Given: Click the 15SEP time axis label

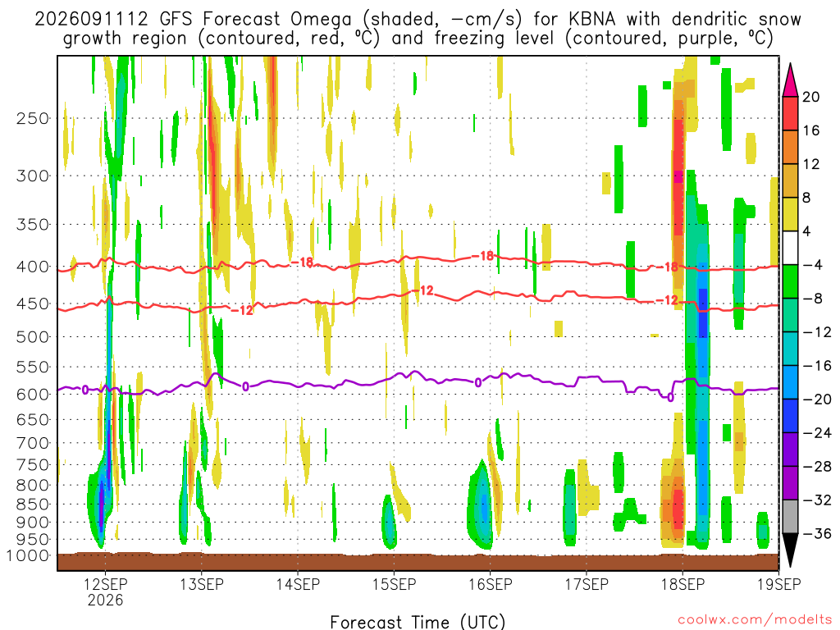Looking at the screenshot, I should point(394,584).
